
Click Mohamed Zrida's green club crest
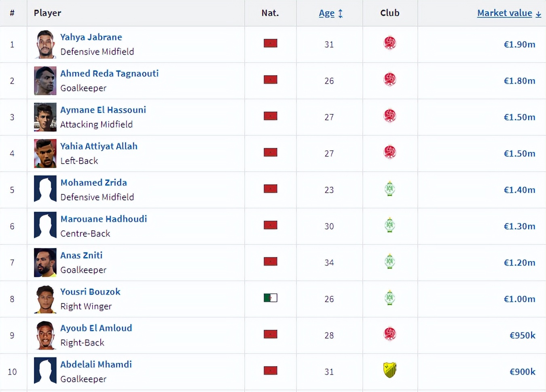389,189
